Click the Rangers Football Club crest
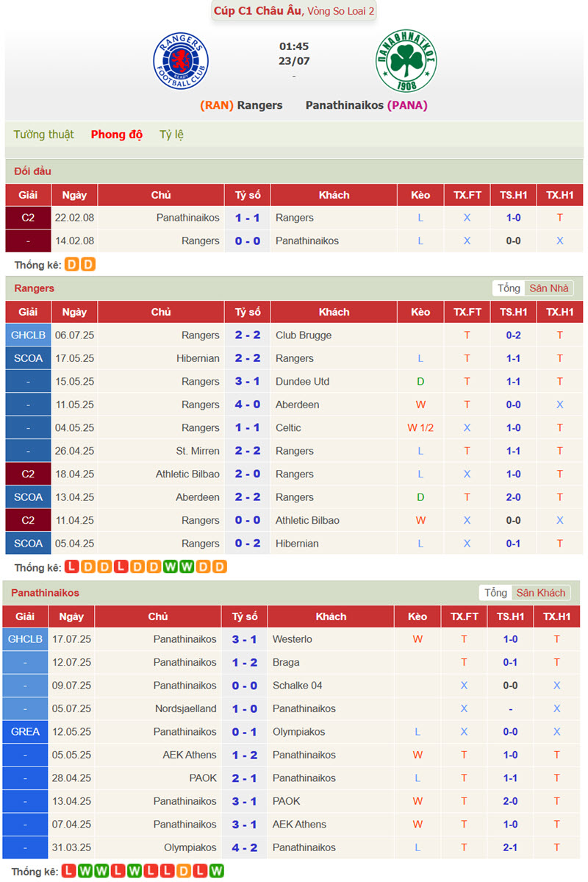Screen dimensions: 588x882 181,61
